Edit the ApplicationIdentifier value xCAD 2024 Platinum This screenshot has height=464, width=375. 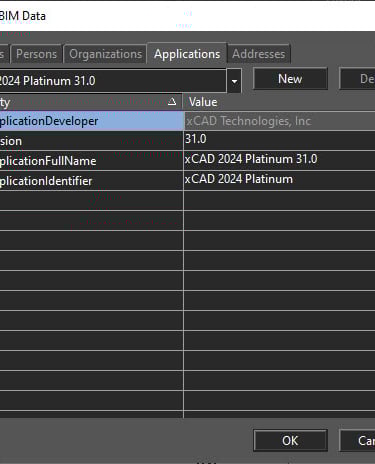(279, 180)
